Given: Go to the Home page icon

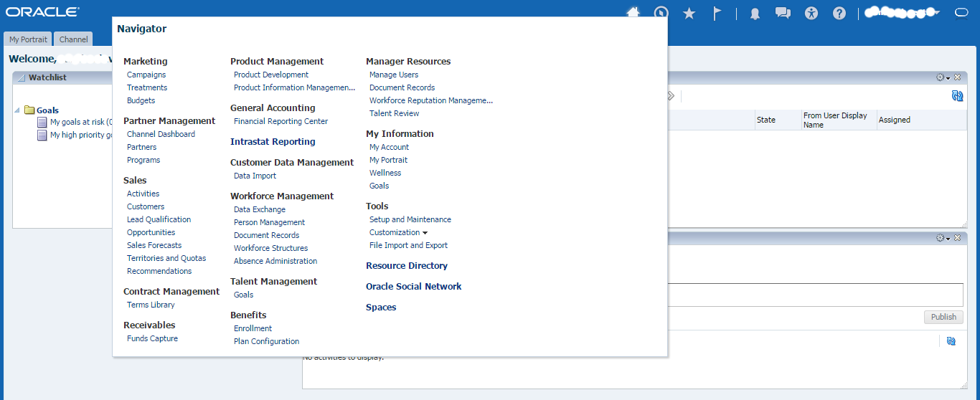Looking at the screenshot, I should [x=633, y=13].
